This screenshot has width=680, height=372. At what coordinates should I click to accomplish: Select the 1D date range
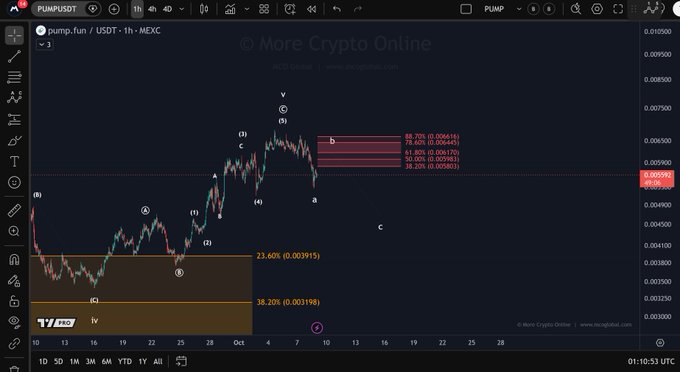pyautogui.click(x=43, y=361)
